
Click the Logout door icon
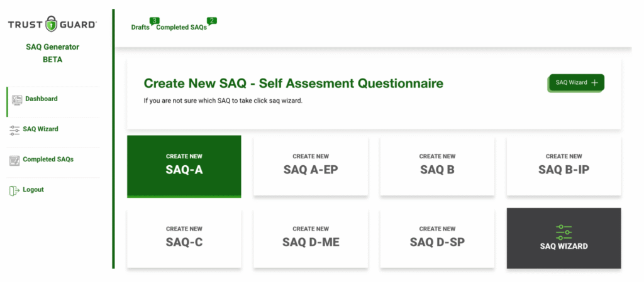[x=14, y=190]
